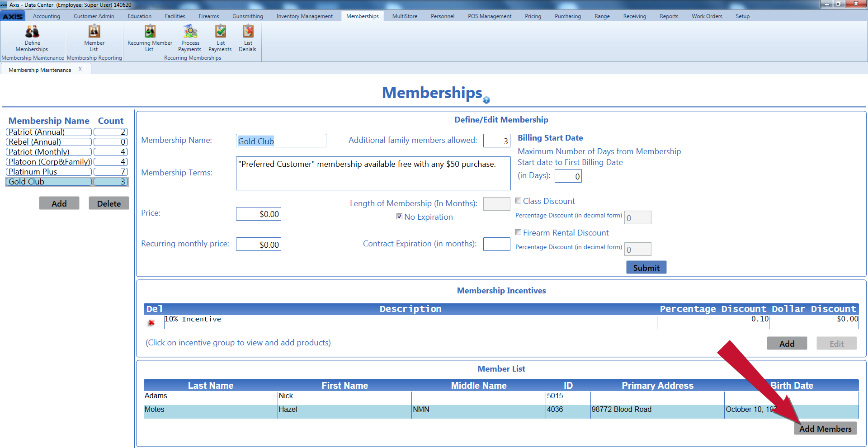The image size is (868, 448).
Task: Click Add below the membership list
Action: tap(59, 203)
